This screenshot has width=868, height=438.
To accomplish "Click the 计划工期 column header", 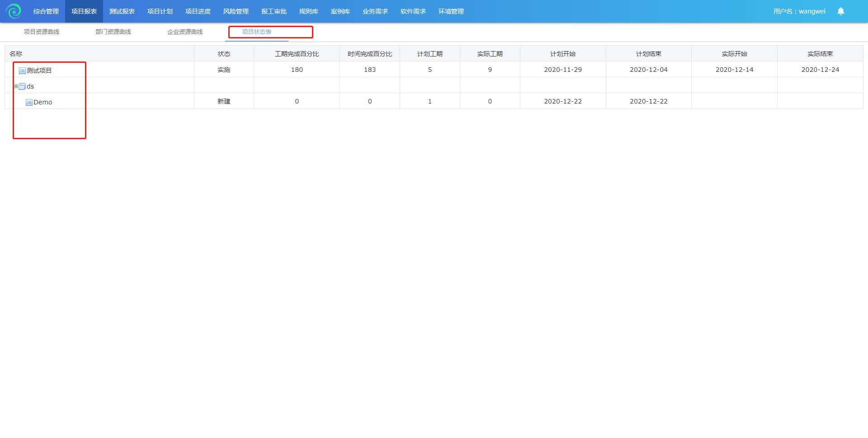I will 430,54.
